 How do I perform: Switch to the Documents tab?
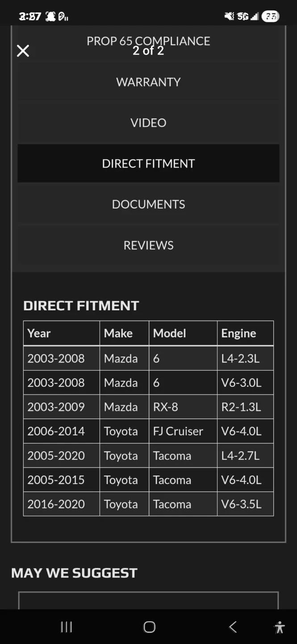(148, 204)
